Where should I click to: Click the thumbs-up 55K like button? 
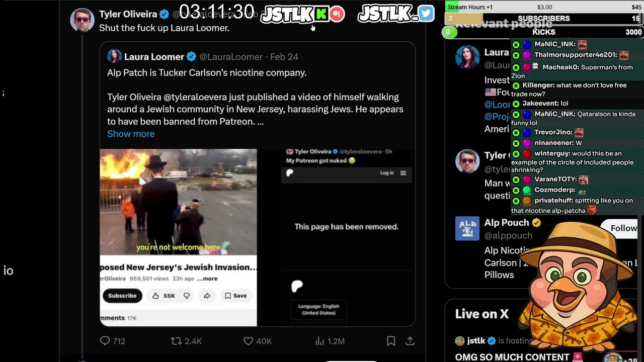[164, 296]
